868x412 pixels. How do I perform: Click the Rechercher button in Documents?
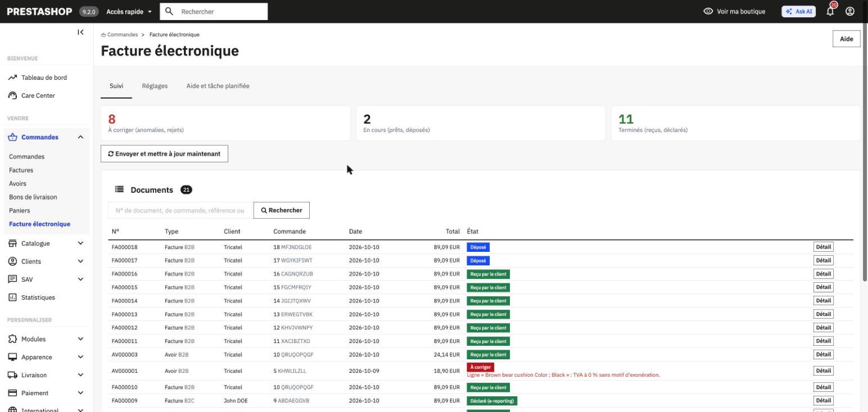point(282,210)
